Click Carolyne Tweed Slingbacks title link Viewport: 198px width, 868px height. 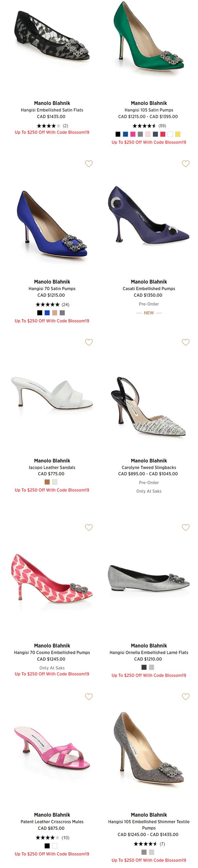(x=149, y=467)
